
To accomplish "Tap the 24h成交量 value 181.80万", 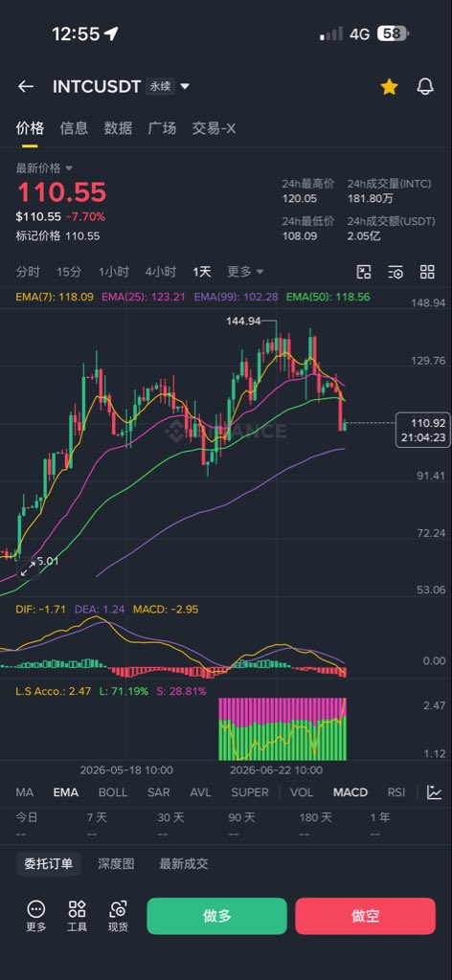I will pos(372,199).
